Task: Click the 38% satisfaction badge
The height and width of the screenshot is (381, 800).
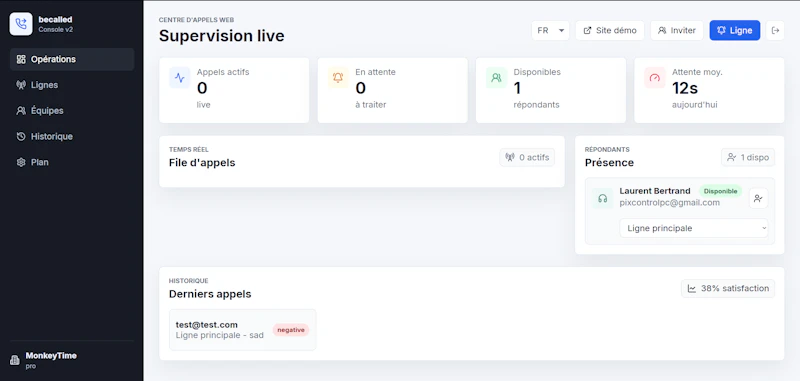Action: click(728, 289)
